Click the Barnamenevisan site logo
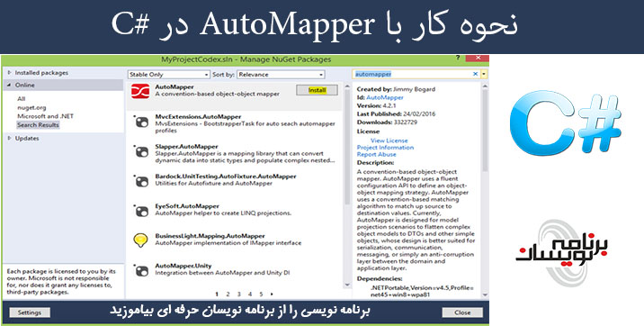Viewport: 644px width, 326px height. coord(562,253)
